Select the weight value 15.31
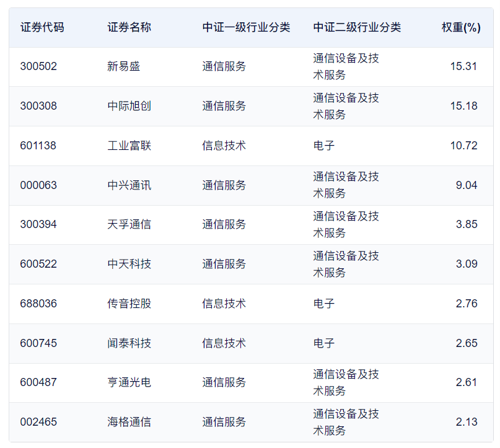This screenshot has height=448, width=500. (x=464, y=66)
